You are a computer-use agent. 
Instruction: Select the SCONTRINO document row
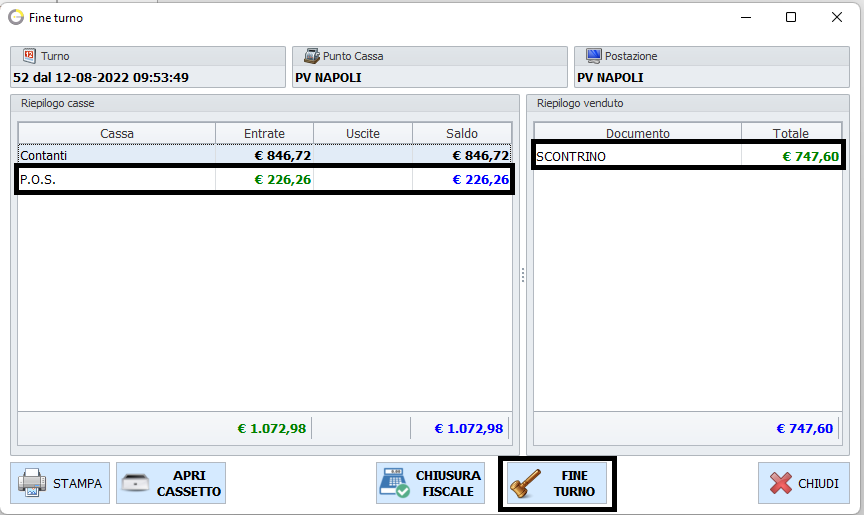pos(636,156)
